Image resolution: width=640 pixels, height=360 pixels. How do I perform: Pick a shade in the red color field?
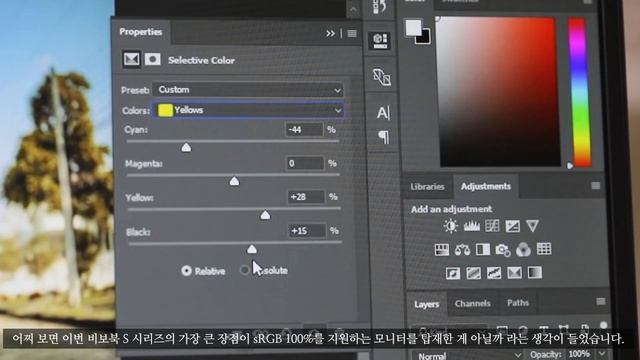point(498,92)
